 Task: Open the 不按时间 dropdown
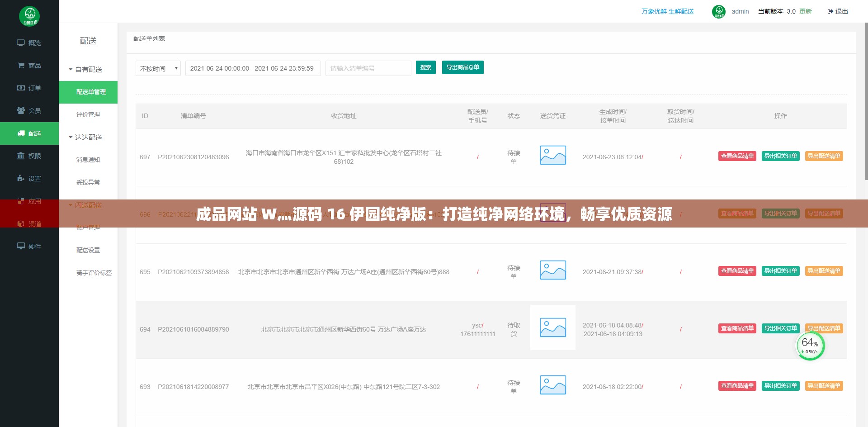click(158, 68)
